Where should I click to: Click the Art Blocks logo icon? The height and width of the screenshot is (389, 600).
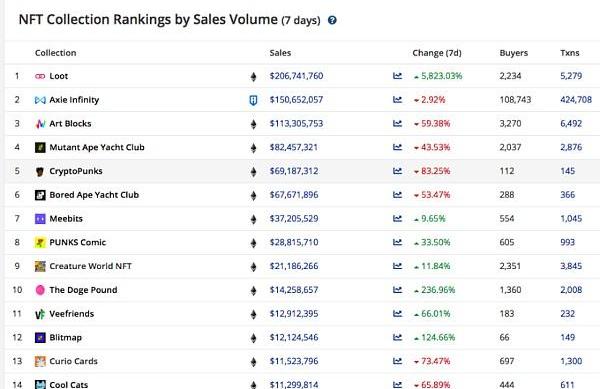[40, 124]
